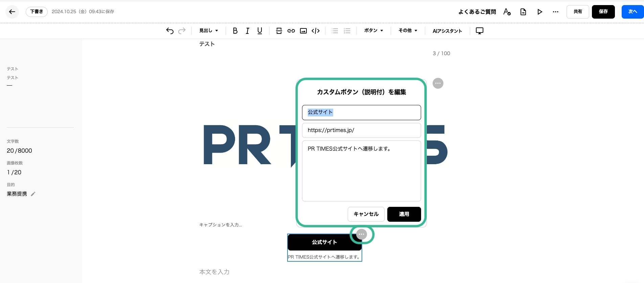Open the embed code tool

click(316, 31)
